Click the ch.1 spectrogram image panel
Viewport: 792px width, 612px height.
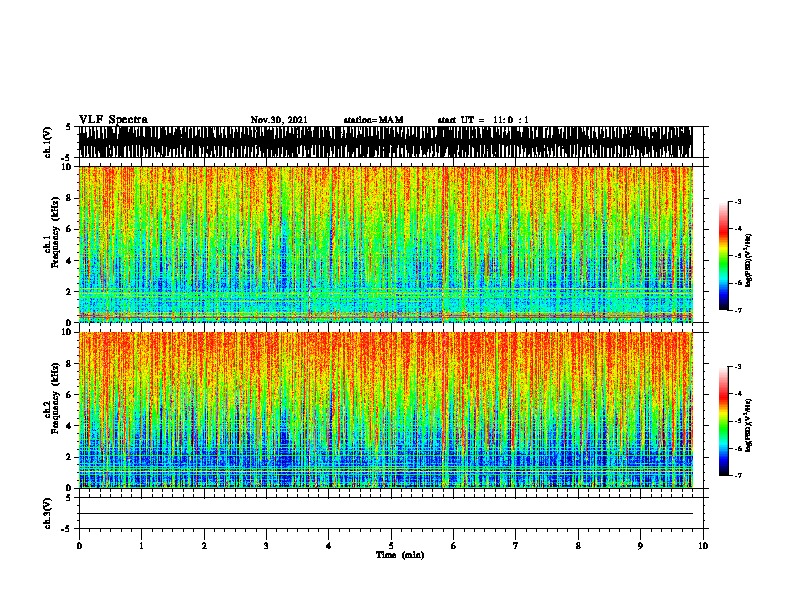coord(385,244)
